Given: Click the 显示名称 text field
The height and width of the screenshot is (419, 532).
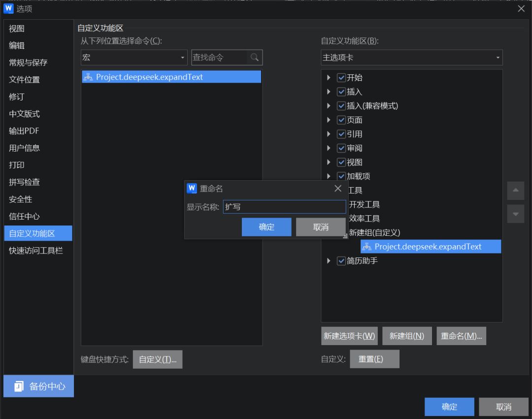Looking at the screenshot, I should pos(284,207).
